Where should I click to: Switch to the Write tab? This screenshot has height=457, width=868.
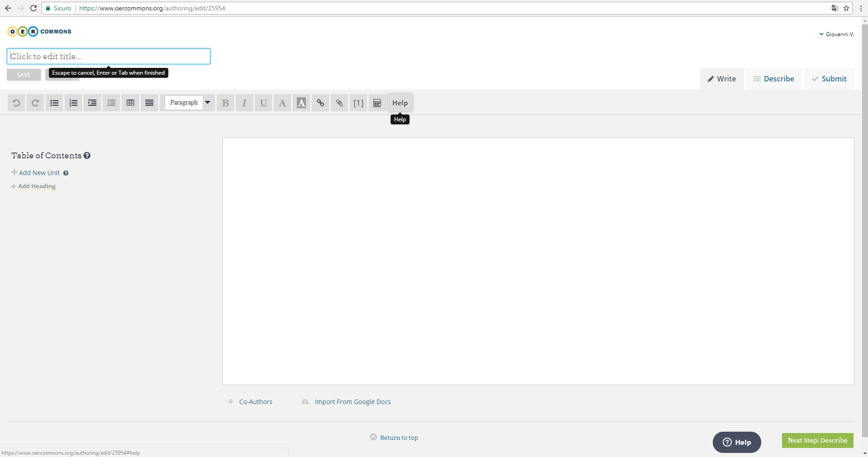(722, 79)
